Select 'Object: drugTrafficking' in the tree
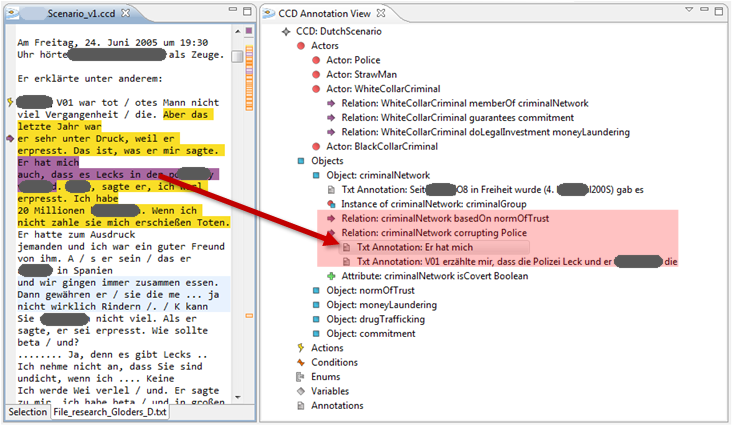The height and width of the screenshot is (426, 733). point(375,319)
